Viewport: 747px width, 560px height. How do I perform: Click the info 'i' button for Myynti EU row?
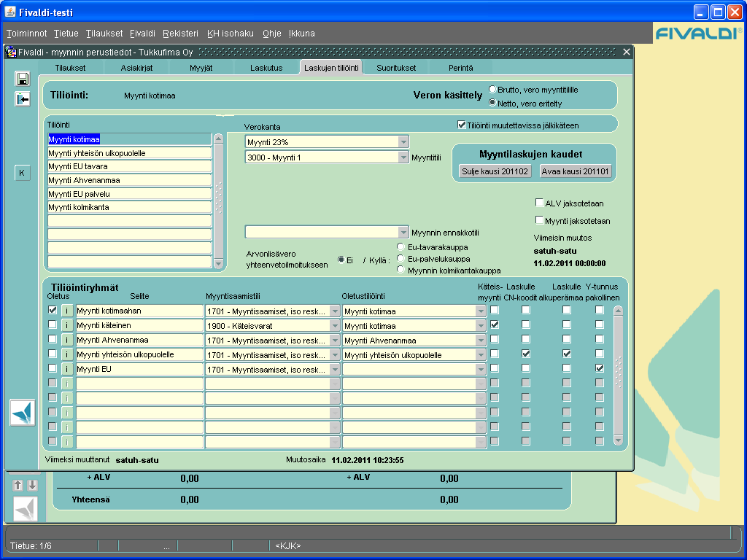coord(67,369)
